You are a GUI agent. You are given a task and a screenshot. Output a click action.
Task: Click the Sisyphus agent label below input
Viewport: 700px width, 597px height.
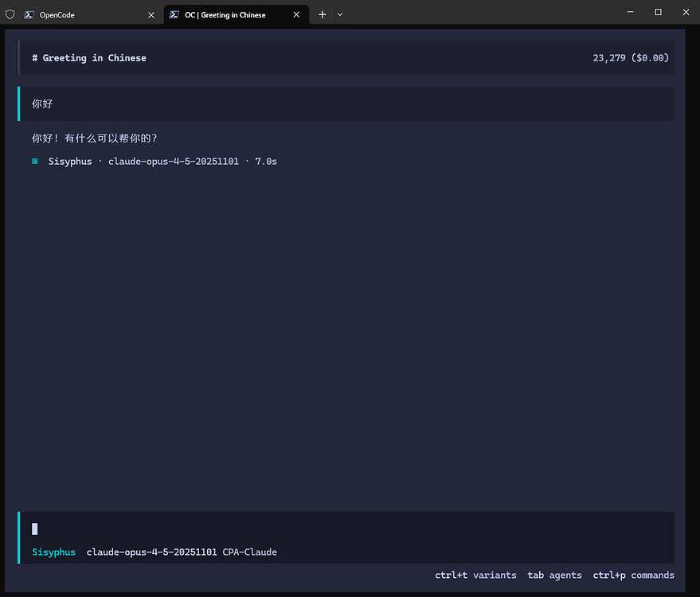point(53,552)
